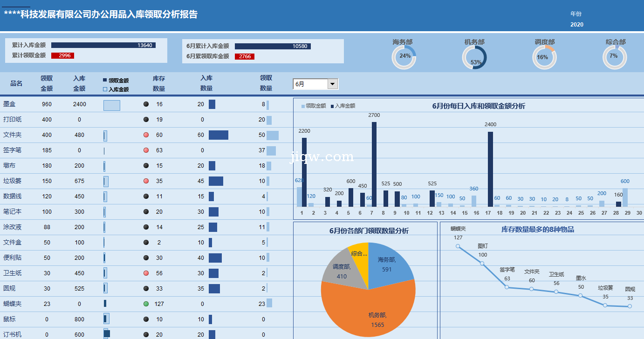
Task: Click the 2700 bar on day 7
Action: click(374, 164)
